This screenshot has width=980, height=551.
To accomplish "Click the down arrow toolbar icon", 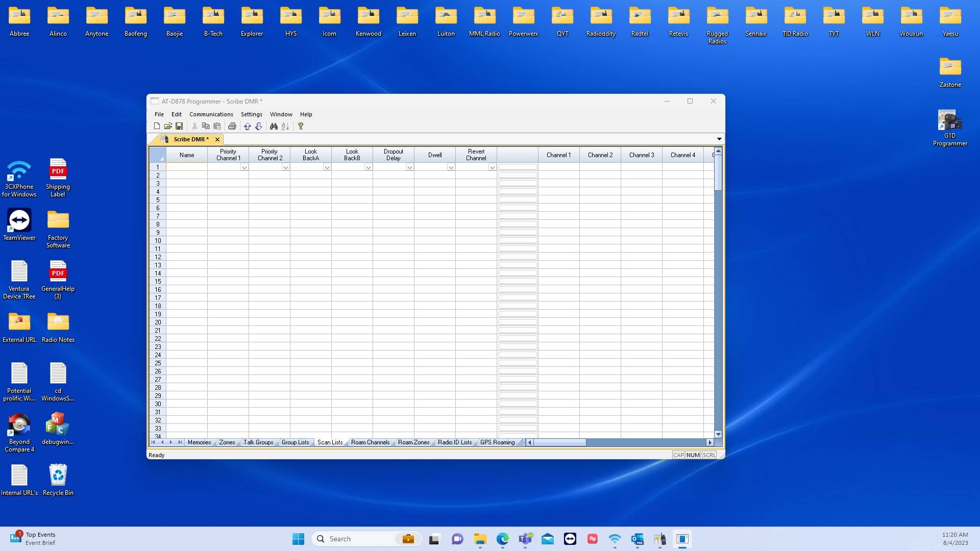I will pos(259,126).
